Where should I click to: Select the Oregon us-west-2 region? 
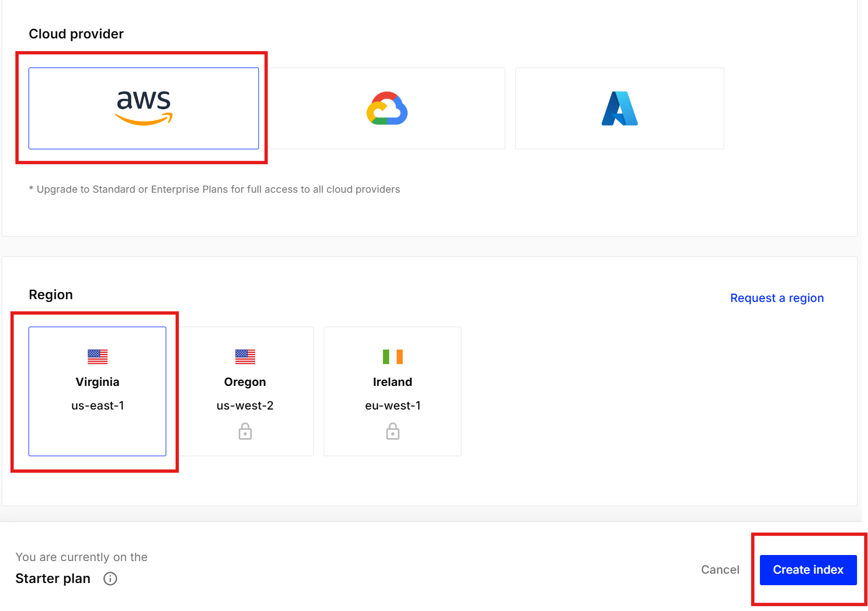(245, 391)
